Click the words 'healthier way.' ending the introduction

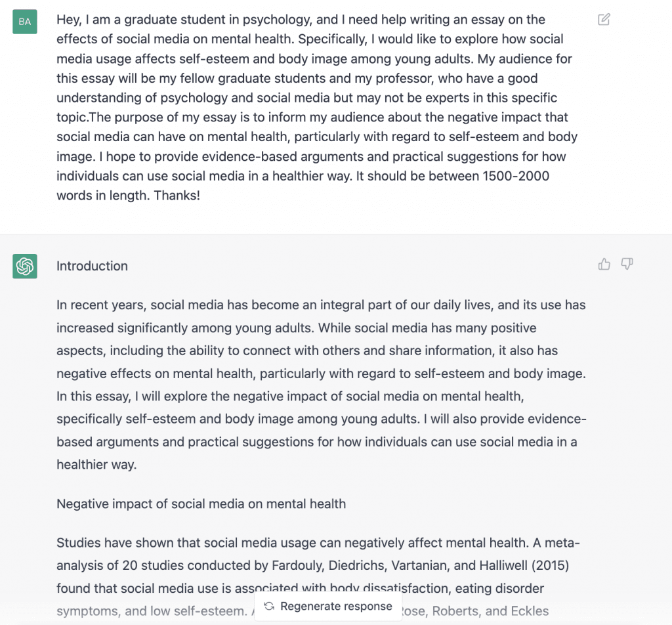click(x=96, y=464)
